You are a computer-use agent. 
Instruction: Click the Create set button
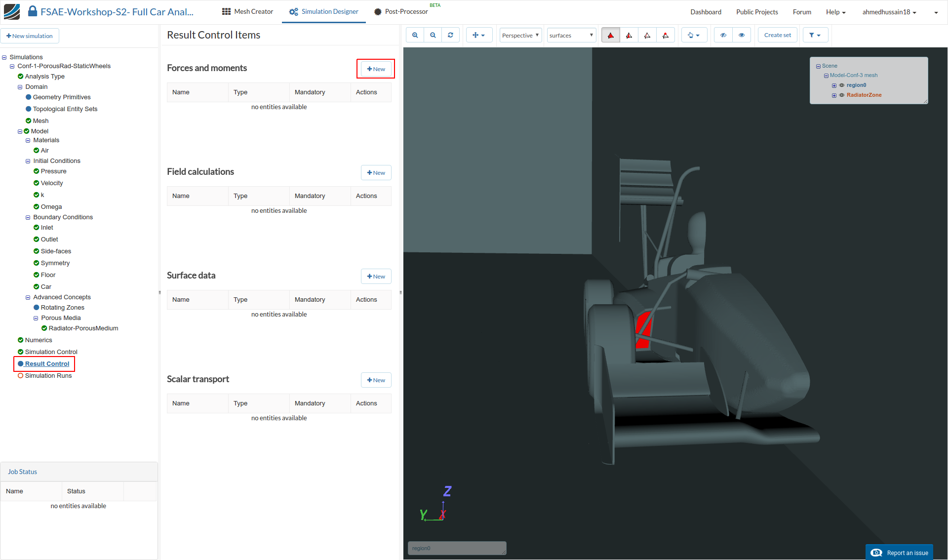pos(777,35)
